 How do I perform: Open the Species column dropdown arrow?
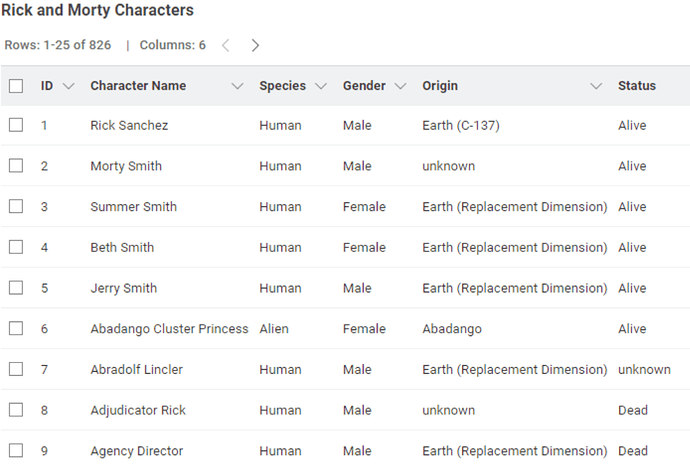321,86
